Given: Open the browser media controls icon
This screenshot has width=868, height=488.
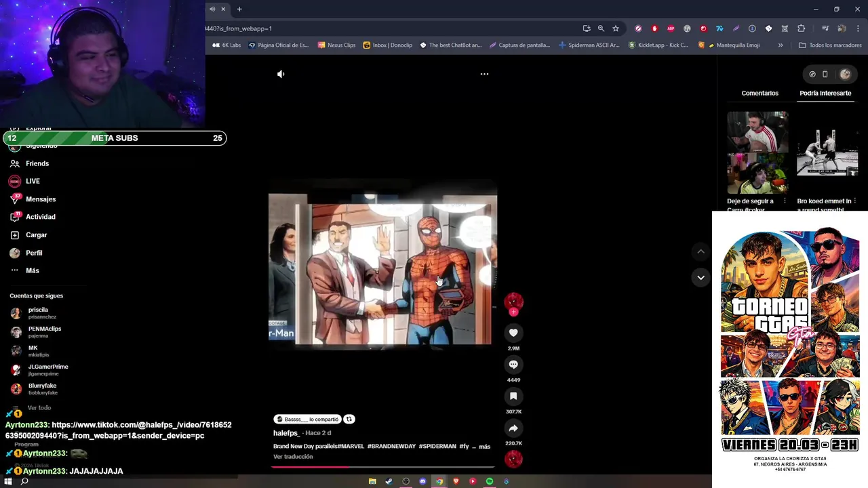Looking at the screenshot, I should [x=825, y=28].
